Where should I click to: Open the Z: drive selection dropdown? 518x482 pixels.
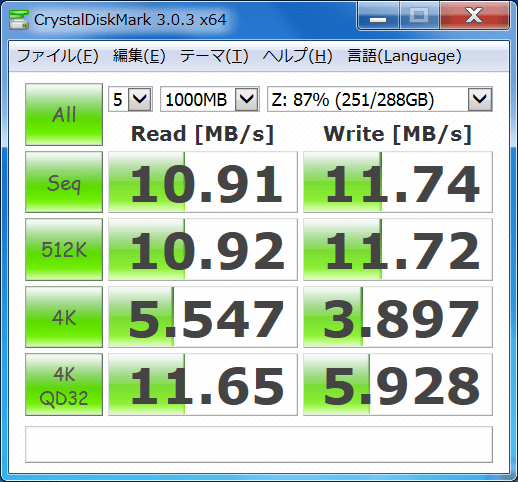(380, 99)
